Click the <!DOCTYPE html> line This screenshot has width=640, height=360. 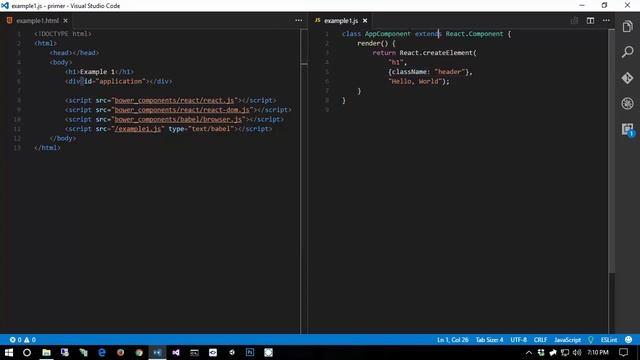(x=62, y=34)
